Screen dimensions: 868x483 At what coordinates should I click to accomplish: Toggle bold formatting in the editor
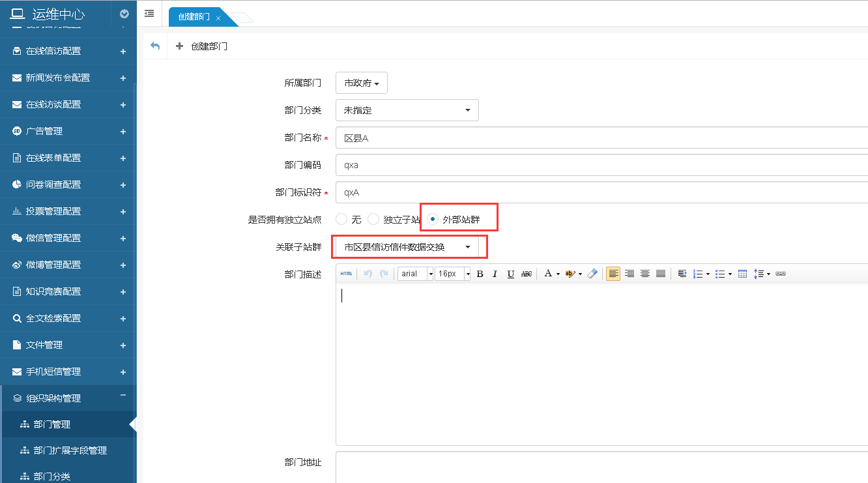[x=480, y=274]
